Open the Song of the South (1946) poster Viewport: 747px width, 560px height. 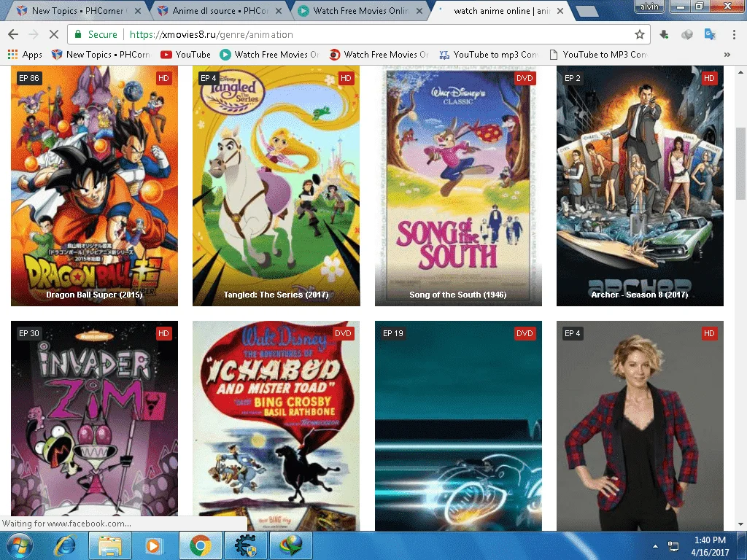pyautogui.click(x=458, y=186)
